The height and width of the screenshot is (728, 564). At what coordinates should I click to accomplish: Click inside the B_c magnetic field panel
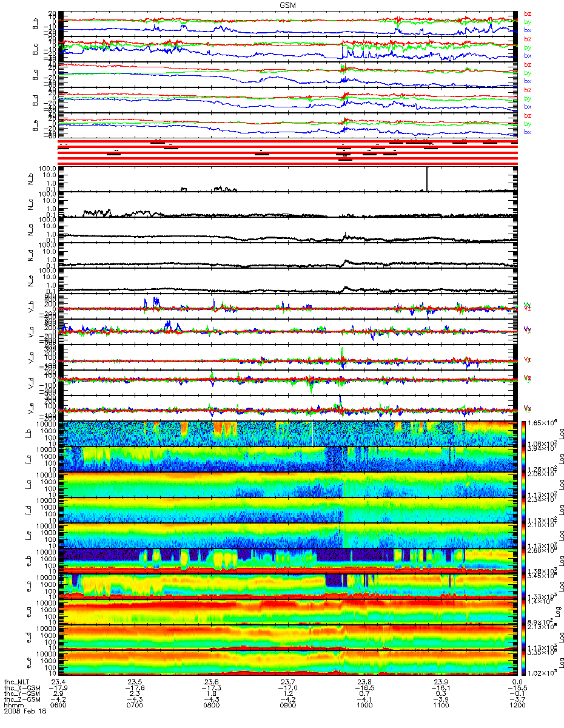coord(289,49)
